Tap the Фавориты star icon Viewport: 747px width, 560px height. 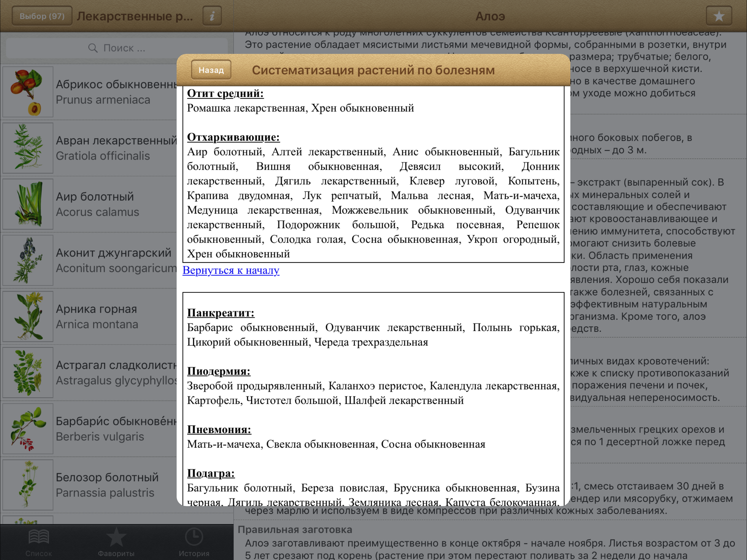tap(116, 537)
